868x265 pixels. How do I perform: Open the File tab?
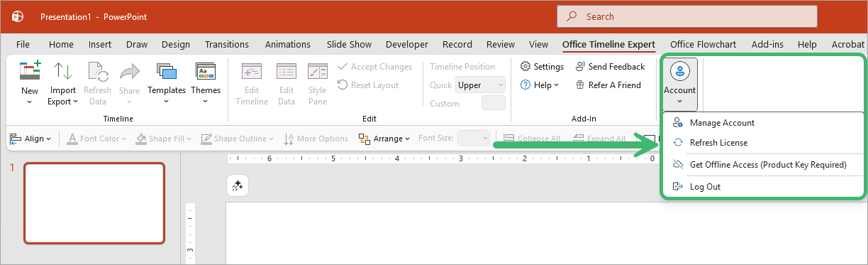[x=23, y=44]
